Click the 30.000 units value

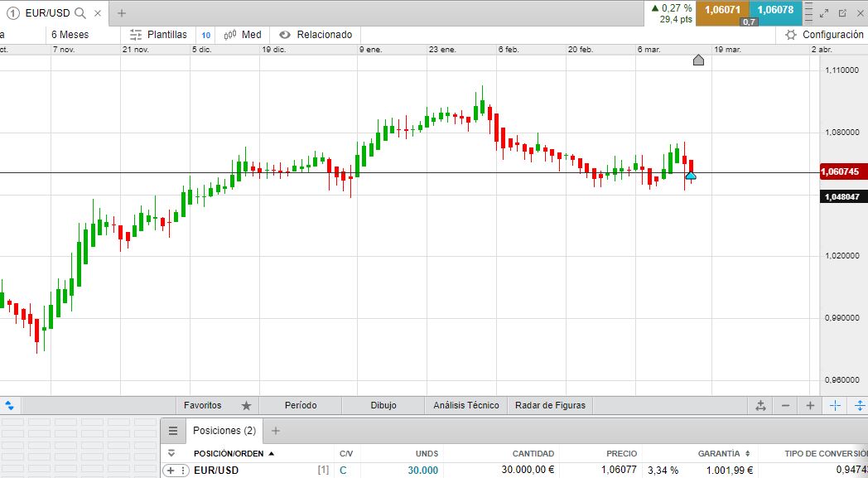tap(423, 471)
